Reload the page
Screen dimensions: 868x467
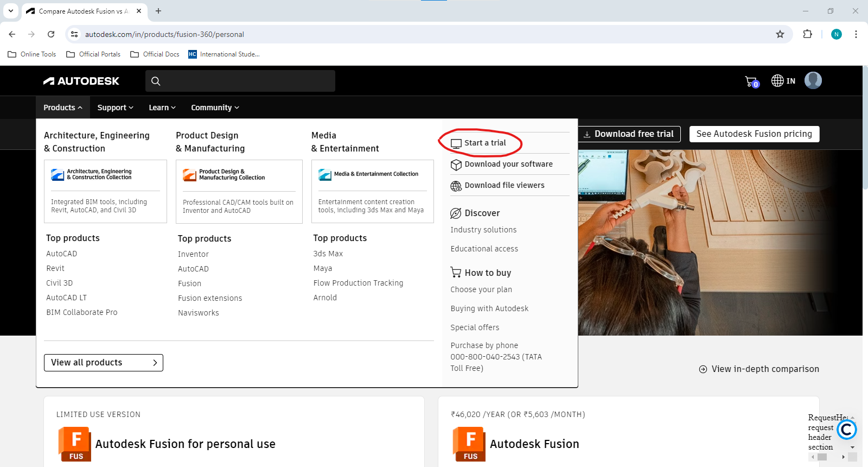pyautogui.click(x=51, y=34)
